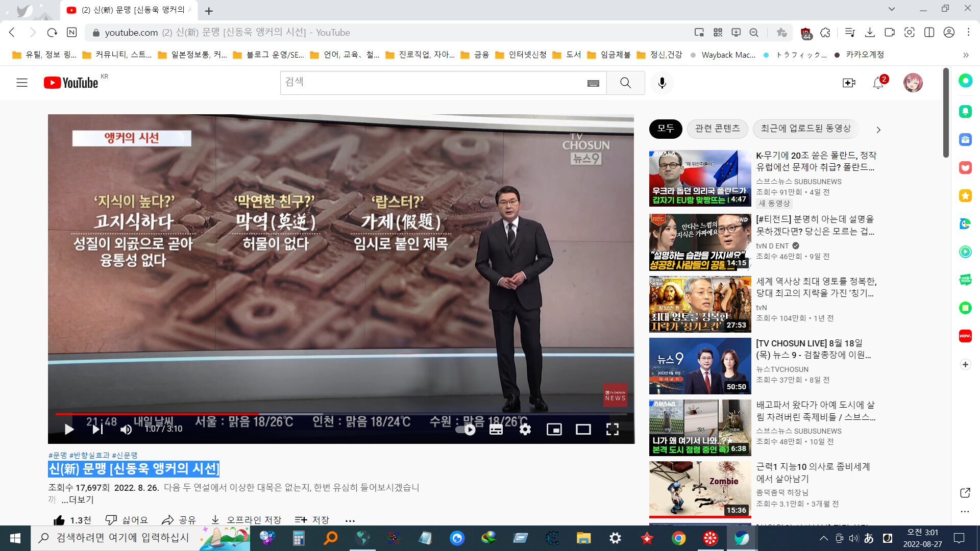The image size is (980, 551).
Task: Toggle theater mode
Action: tap(583, 430)
